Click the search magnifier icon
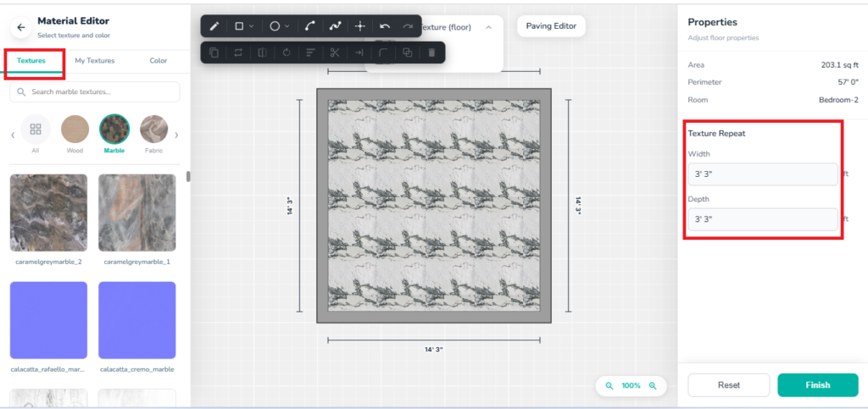 coord(21,91)
